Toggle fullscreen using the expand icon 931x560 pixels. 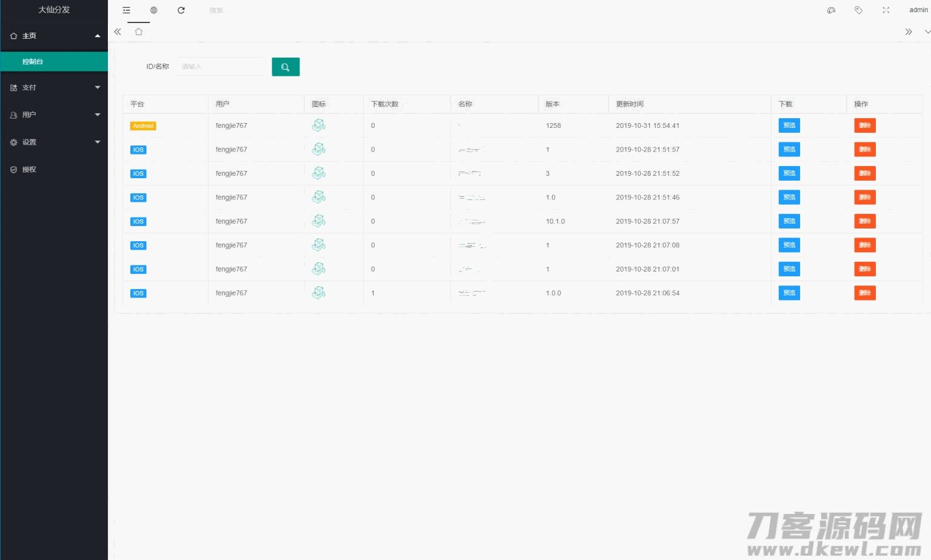[886, 10]
